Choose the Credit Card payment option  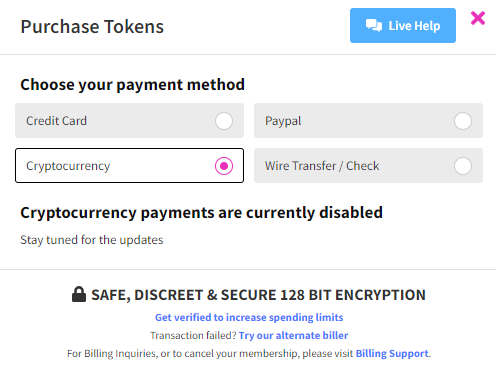129,120
